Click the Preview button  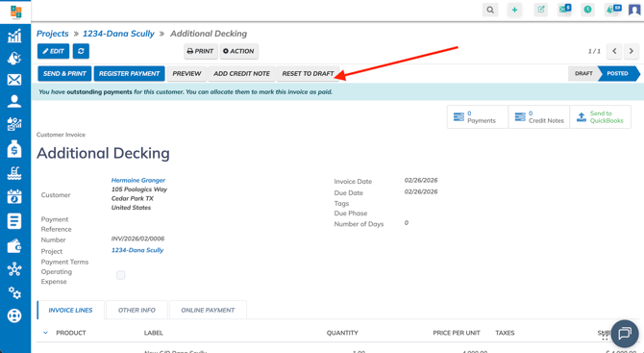(186, 73)
